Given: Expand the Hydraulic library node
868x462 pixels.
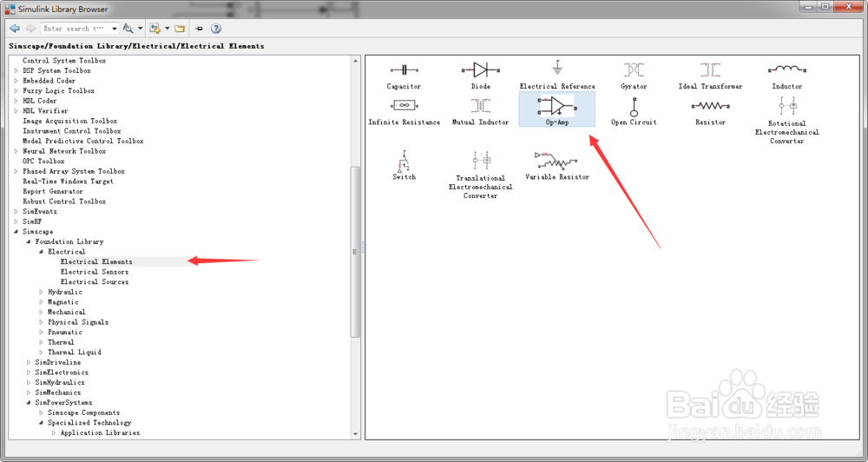Looking at the screenshot, I should [41, 292].
